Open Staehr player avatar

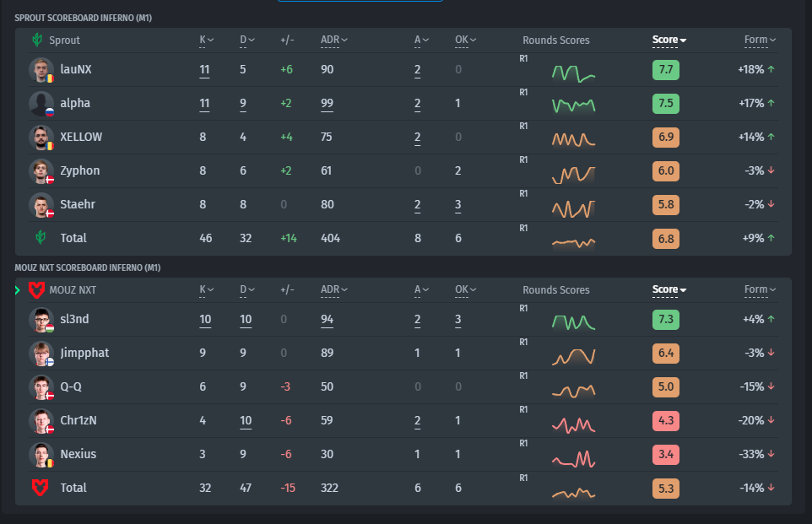pyautogui.click(x=41, y=204)
